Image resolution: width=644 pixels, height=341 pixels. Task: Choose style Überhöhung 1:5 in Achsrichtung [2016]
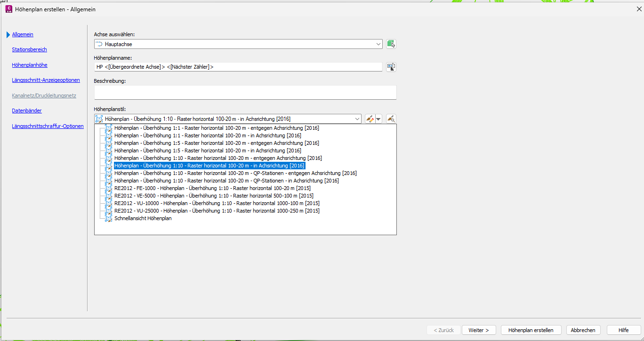click(208, 151)
